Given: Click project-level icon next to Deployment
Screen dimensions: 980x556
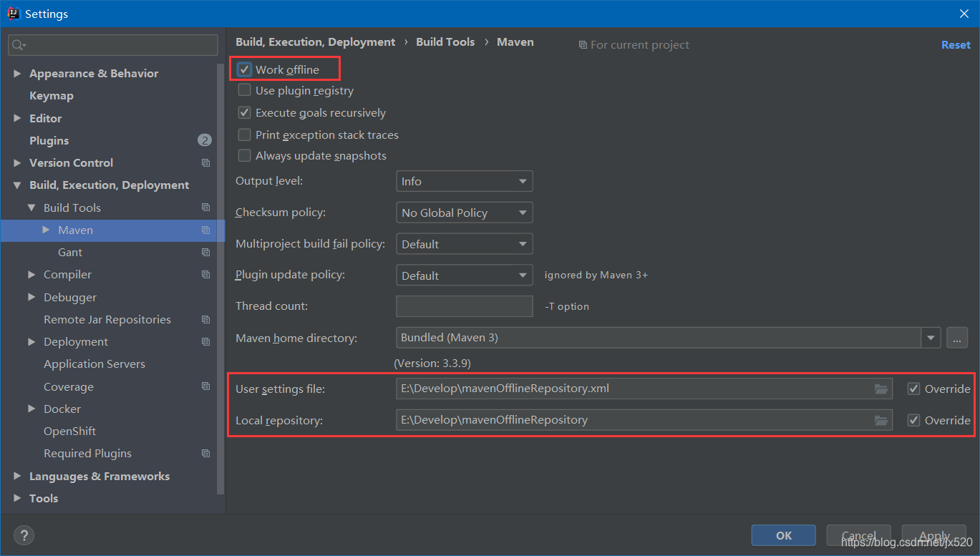Looking at the screenshot, I should pos(206,342).
